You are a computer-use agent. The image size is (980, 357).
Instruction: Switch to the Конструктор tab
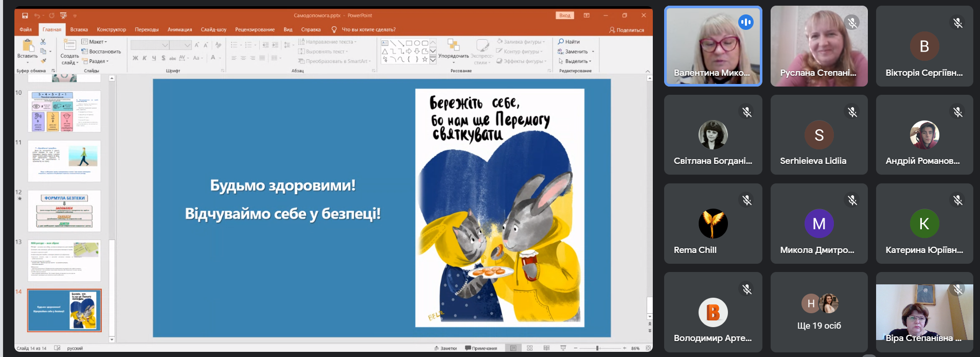point(112,29)
